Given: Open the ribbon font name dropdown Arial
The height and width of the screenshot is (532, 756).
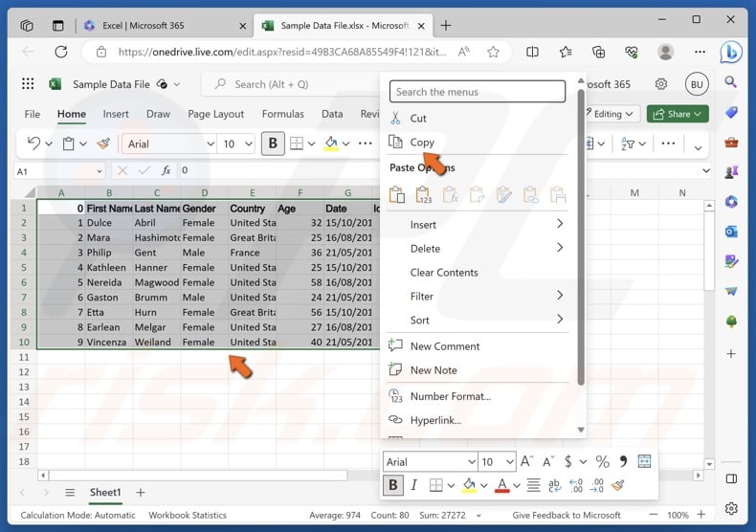Looking at the screenshot, I should 211,144.
